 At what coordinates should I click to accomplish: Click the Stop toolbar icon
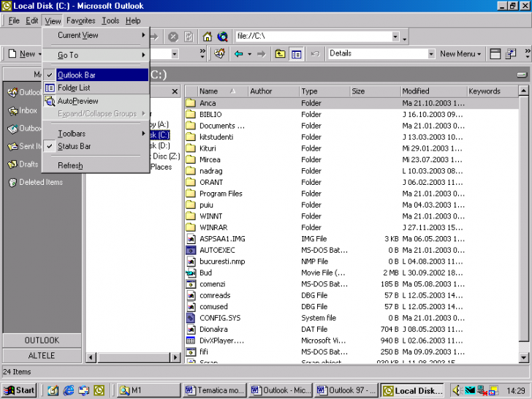click(173, 37)
